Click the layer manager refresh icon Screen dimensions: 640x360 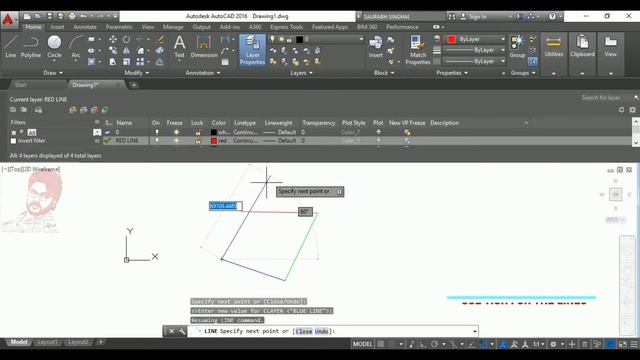(621, 110)
